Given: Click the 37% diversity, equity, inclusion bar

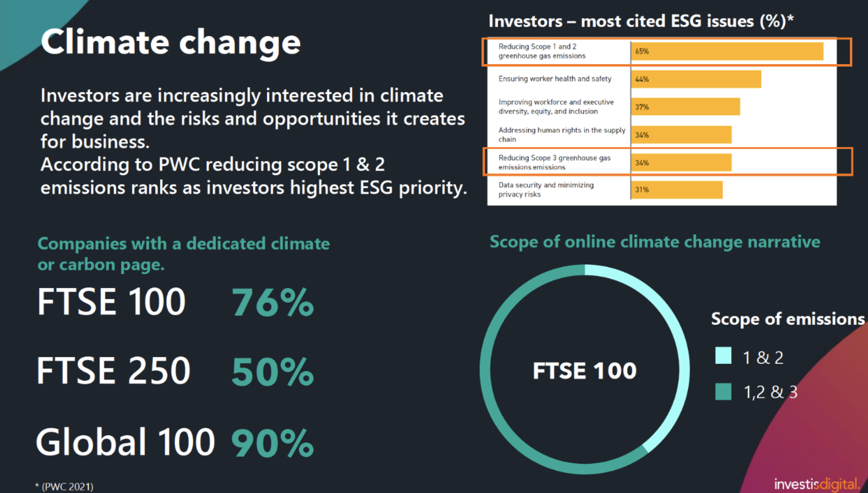Looking at the screenshot, I should click(685, 107).
